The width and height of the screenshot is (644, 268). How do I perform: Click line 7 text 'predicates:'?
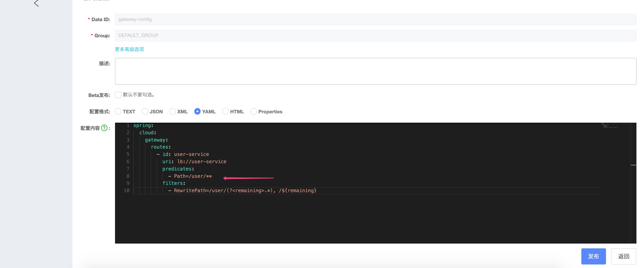178,169
